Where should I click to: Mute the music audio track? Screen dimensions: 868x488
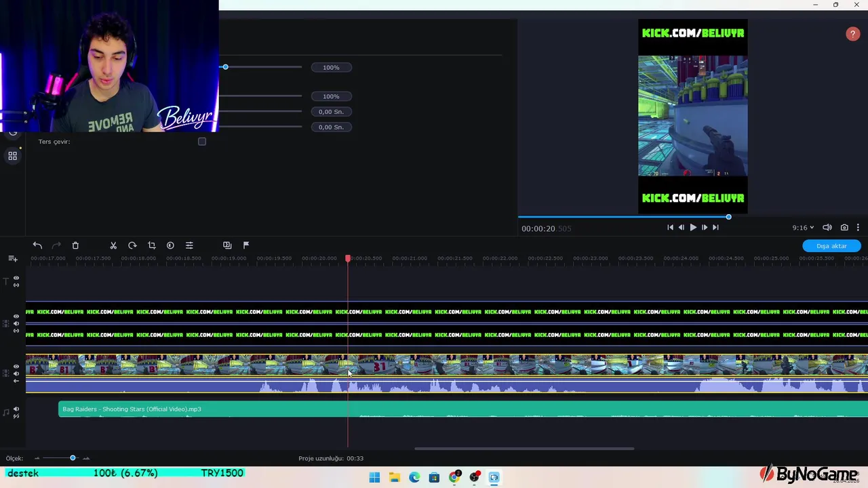coord(16,409)
